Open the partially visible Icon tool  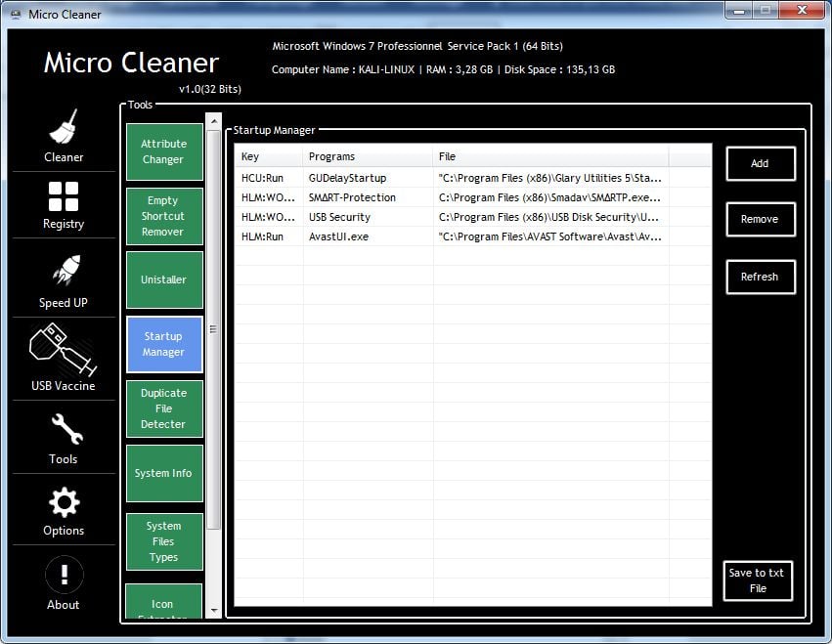[x=163, y=602]
